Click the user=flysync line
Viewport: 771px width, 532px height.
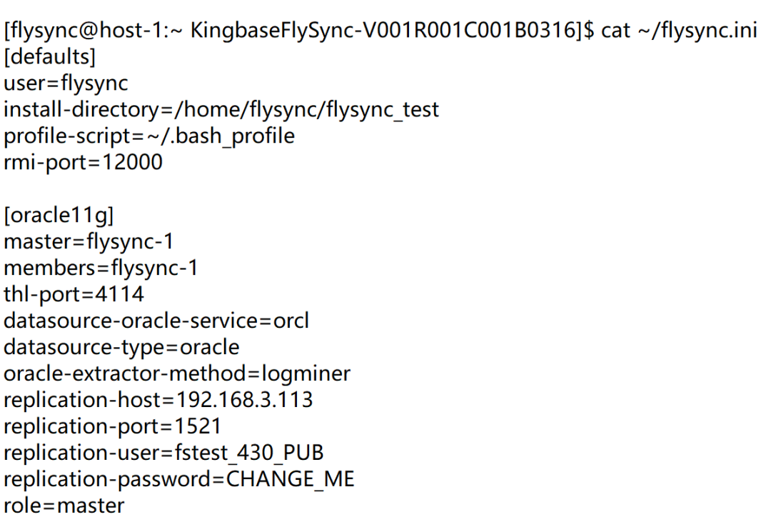pyautogui.click(x=66, y=84)
